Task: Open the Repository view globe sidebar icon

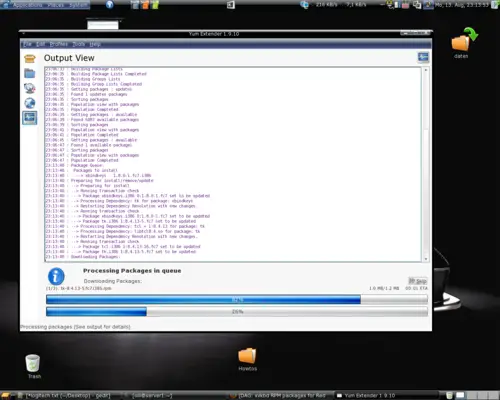Action: pos(30,103)
